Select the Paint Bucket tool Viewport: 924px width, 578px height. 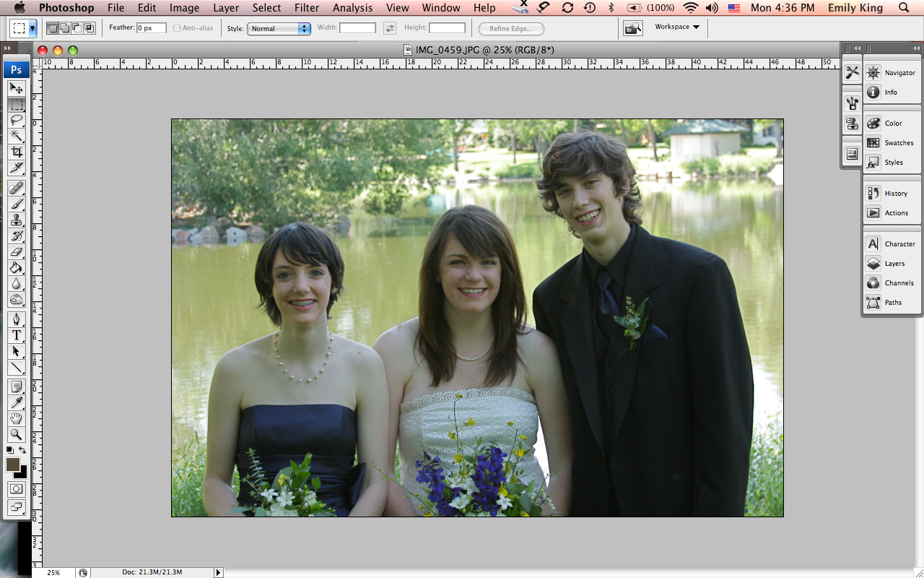coord(16,267)
